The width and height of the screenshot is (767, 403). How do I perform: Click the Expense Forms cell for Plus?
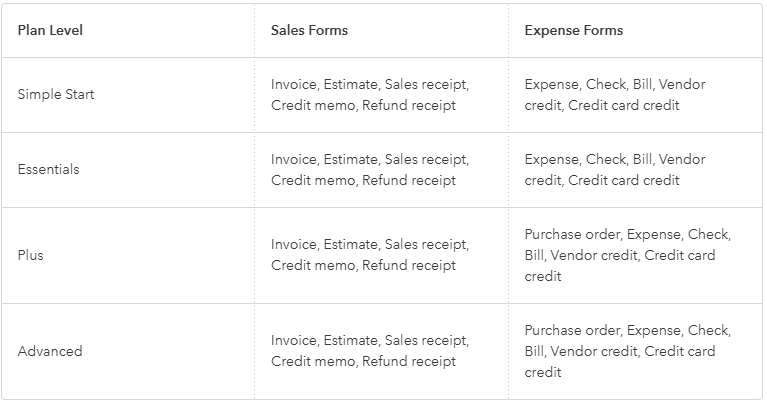627,255
